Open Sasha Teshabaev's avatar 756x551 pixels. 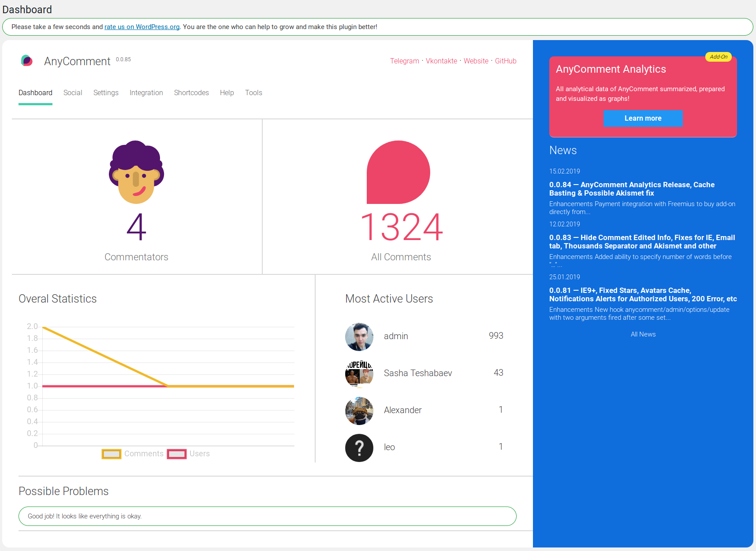(359, 373)
